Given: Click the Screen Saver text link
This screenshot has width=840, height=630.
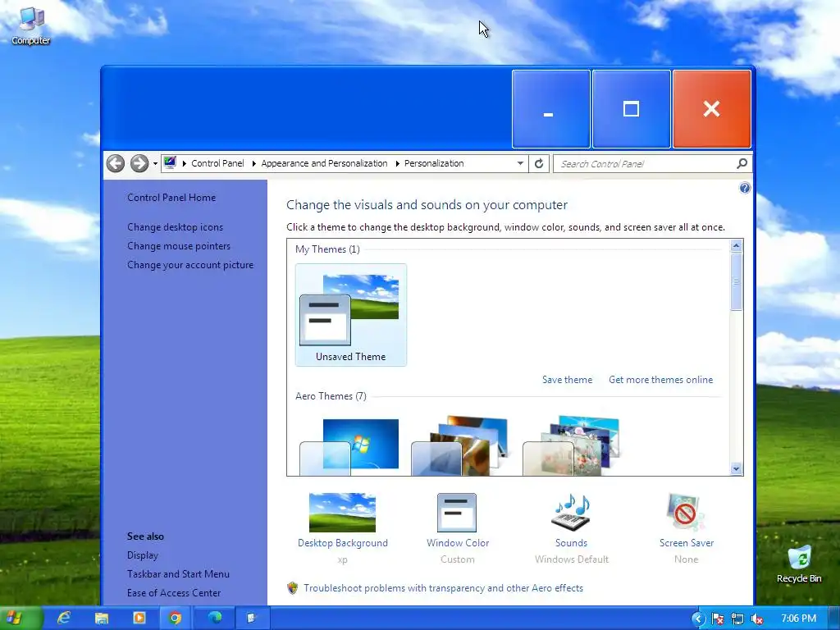Looking at the screenshot, I should (687, 543).
